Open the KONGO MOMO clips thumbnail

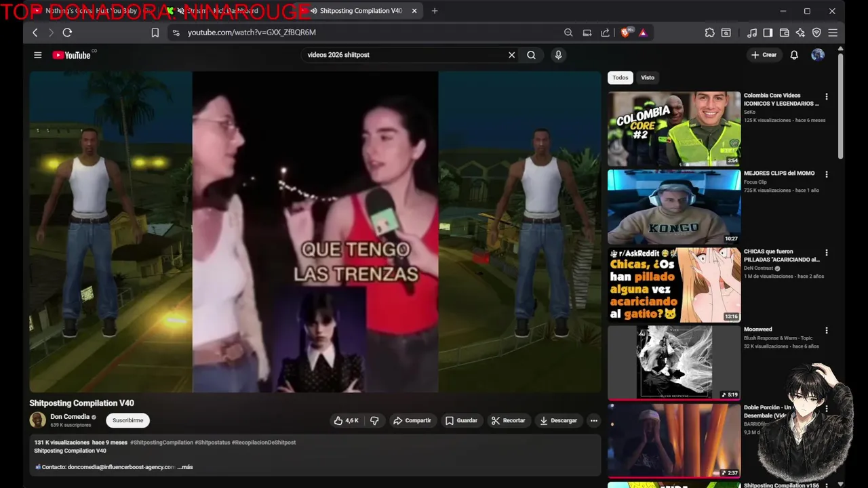674,207
